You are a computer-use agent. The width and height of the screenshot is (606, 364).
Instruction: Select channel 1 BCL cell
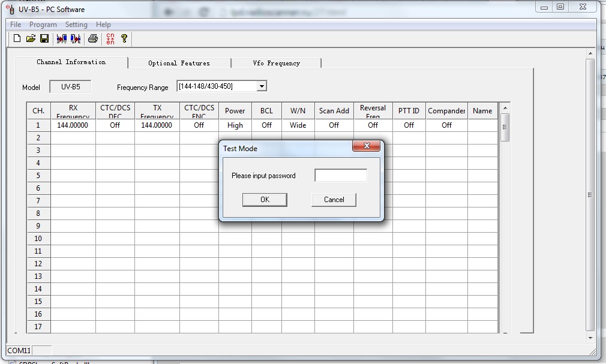(x=266, y=125)
